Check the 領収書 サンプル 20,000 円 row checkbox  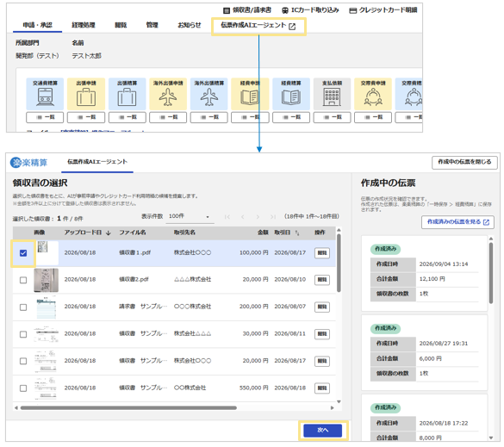(23, 361)
